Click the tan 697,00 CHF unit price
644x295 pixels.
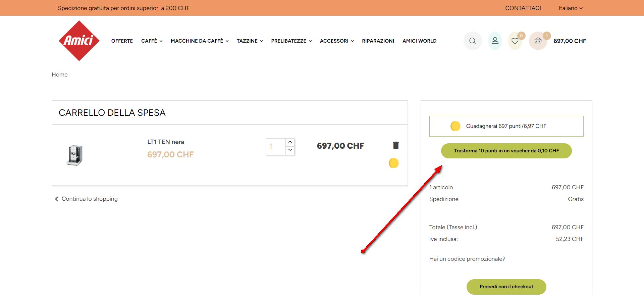click(170, 154)
